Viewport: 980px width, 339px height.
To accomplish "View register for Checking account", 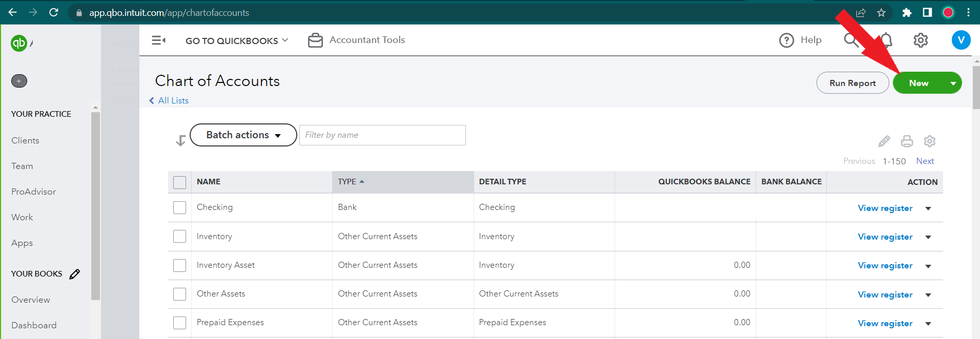I will point(885,208).
